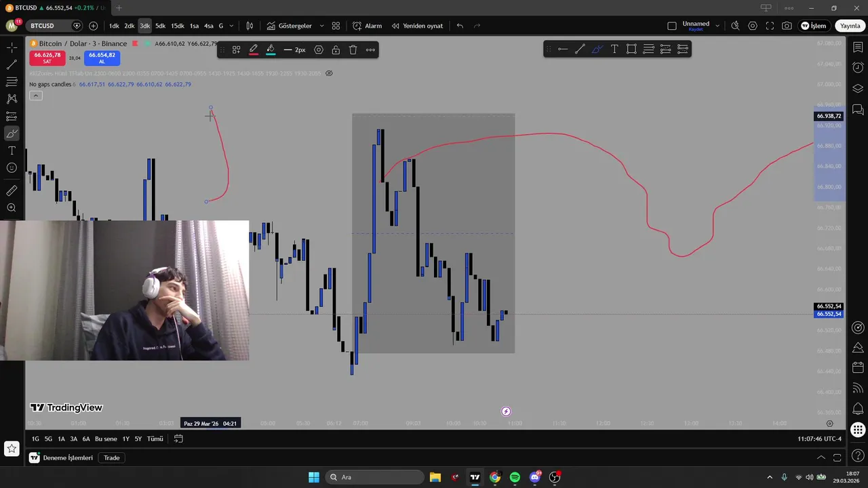
Task: Open the Fibonacci retracement tools
Action: coord(12,82)
